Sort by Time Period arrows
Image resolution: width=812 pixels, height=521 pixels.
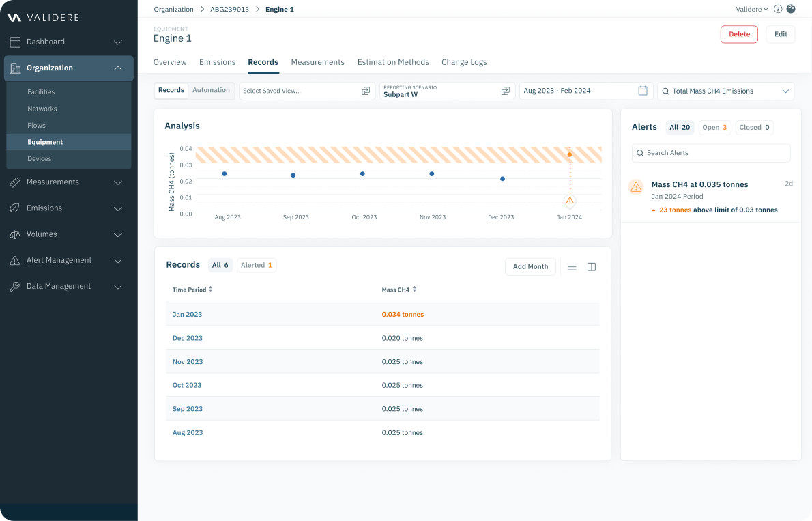point(211,290)
